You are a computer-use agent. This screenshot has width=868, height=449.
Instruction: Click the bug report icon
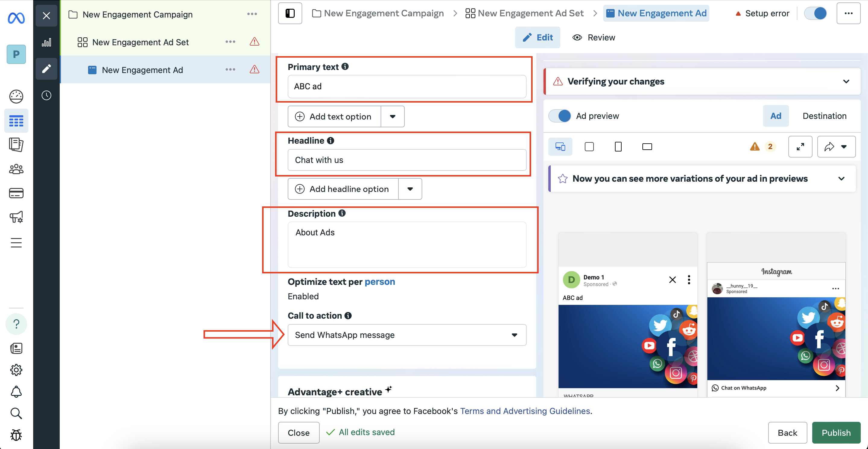tap(16, 435)
